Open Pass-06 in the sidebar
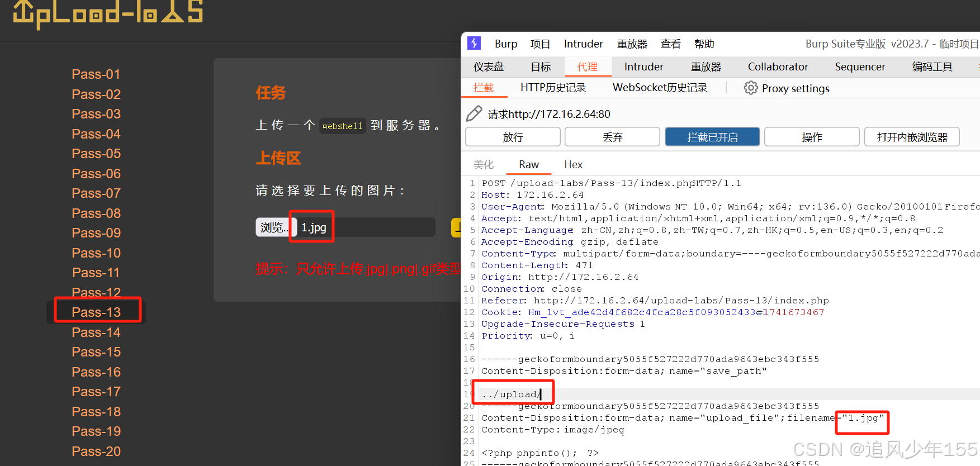Image resolution: width=980 pixels, height=466 pixels. pos(96,174)
